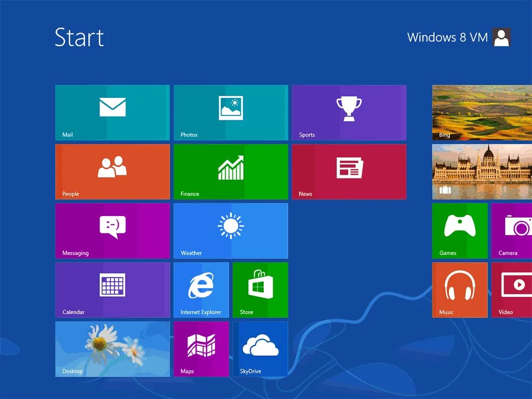532x399 pixels.
Task: Launch Internet Explorer
Action: pos(201,290)
